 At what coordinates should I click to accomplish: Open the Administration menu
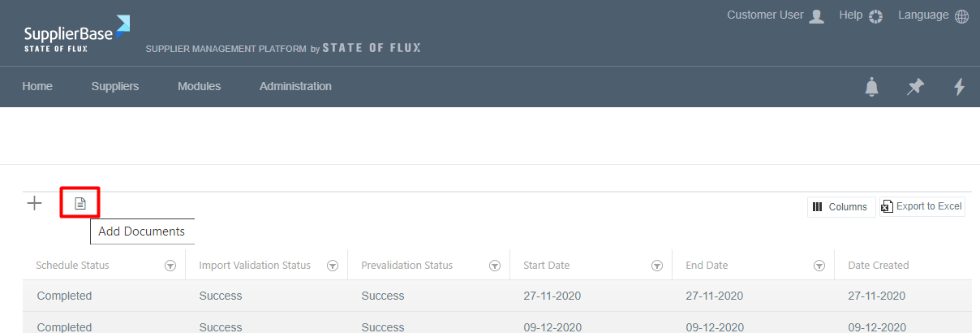(x=295, y=86)
